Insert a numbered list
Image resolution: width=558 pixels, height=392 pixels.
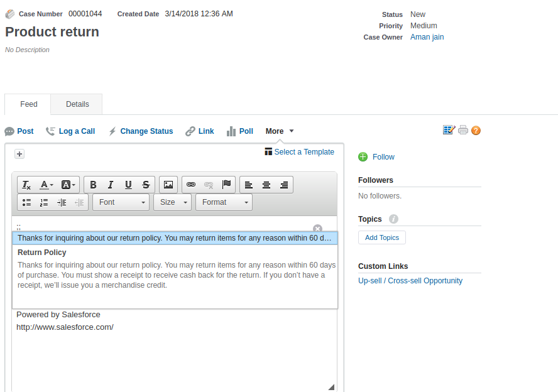click(x=44, y=202)
